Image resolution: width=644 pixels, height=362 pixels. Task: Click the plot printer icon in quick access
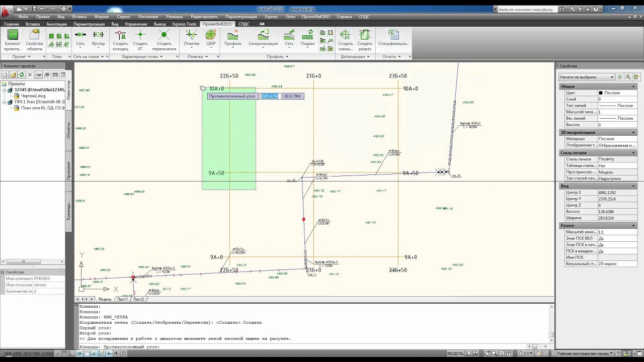(63, 9)
